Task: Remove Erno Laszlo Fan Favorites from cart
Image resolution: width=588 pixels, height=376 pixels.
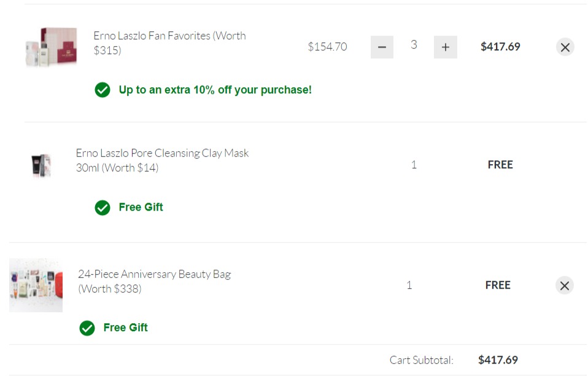Action: (565, 47)
